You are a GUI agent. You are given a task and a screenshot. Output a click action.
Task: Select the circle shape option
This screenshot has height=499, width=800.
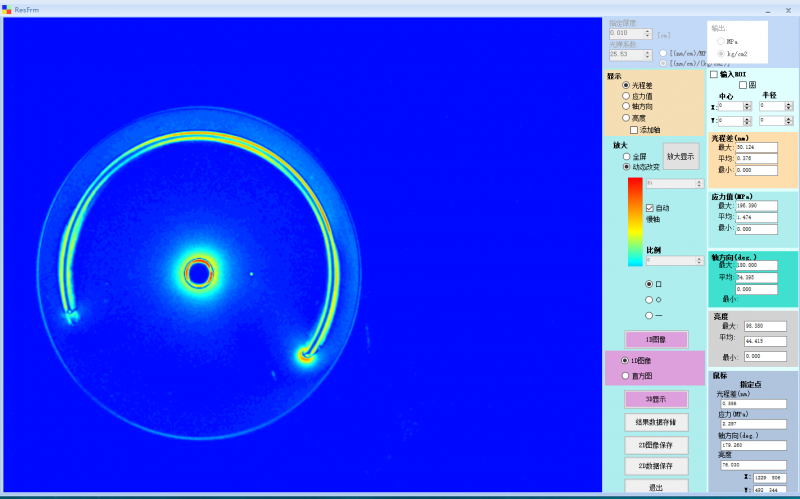pos(649,299)
